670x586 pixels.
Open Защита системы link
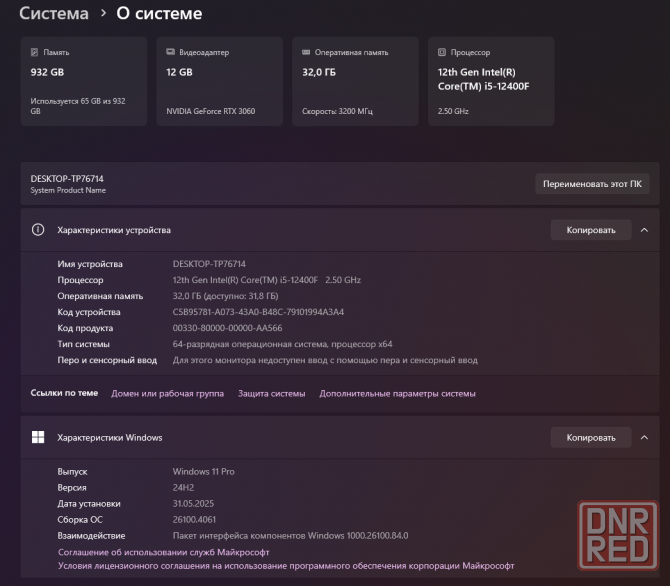[x=272, y=394]
